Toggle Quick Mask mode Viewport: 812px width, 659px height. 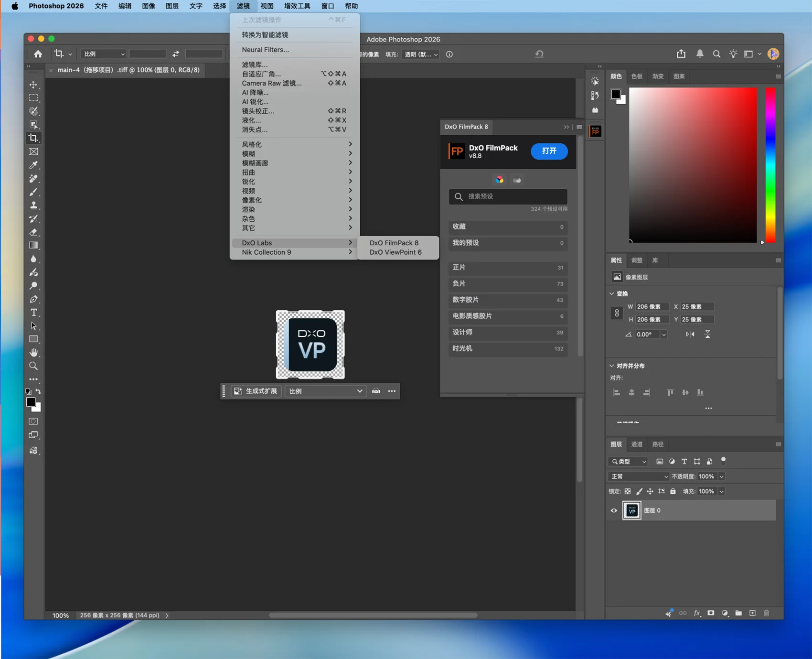[33, 421]
